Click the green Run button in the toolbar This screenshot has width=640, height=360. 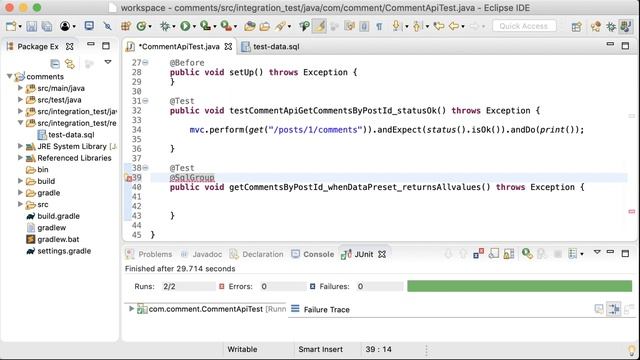coord(185,26)
